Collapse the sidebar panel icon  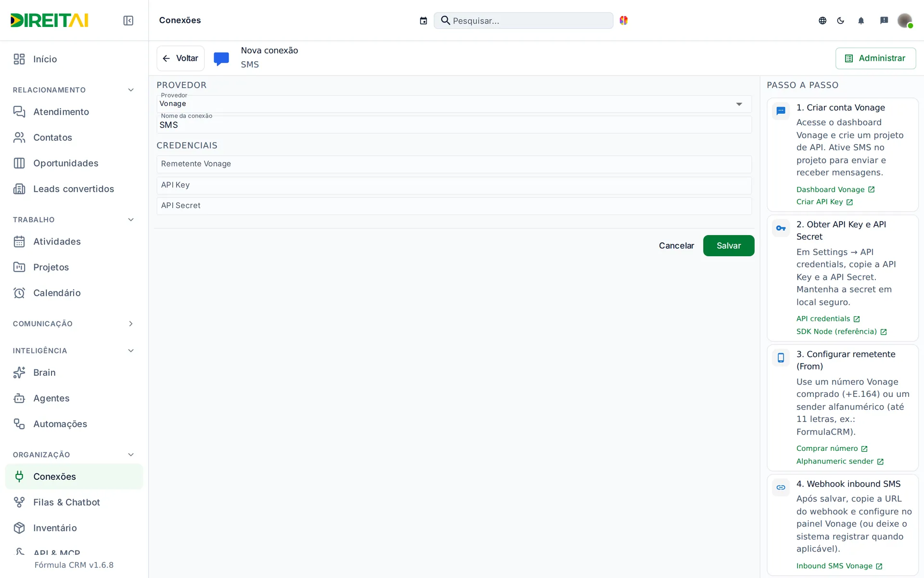tap(128, 20)
